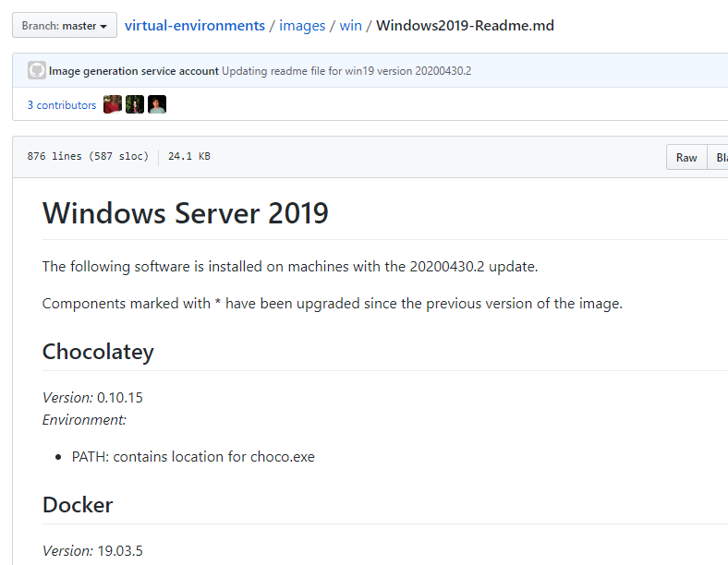Click the PATH choco.exe bullet item
Screen dimensions: 728x565
click(193, 457)
